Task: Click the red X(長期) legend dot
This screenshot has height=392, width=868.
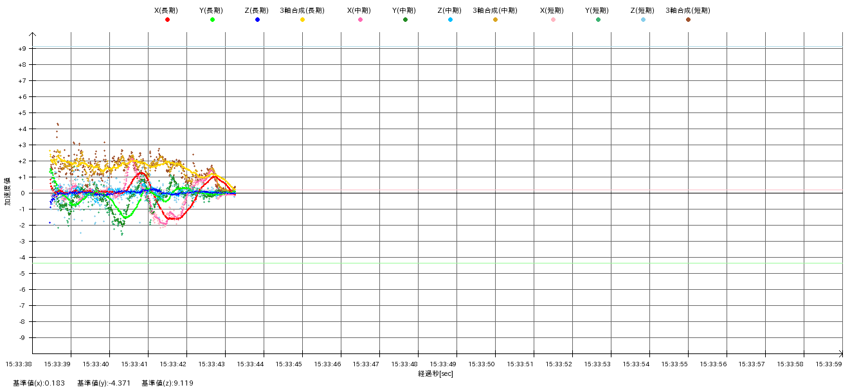Action: (167, 20)
